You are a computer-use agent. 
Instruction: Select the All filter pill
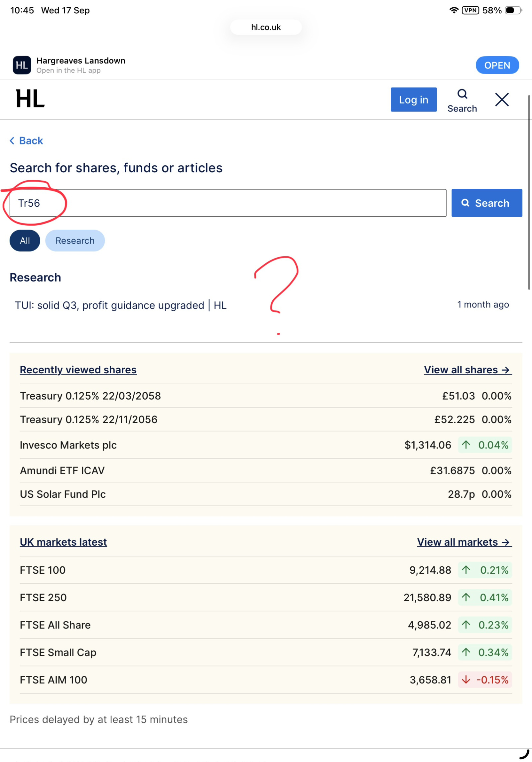coord(25,241)
